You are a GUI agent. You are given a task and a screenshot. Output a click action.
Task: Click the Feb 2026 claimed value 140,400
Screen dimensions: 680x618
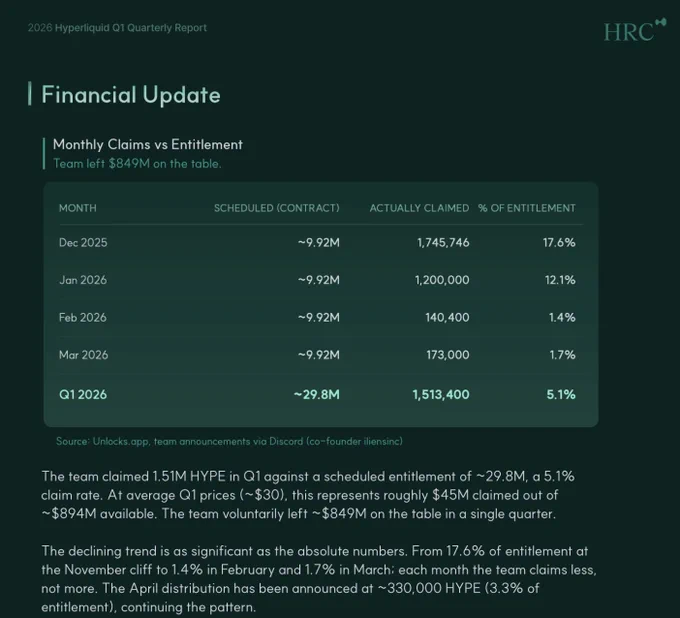pyautogui.click(x=447, y=317)
